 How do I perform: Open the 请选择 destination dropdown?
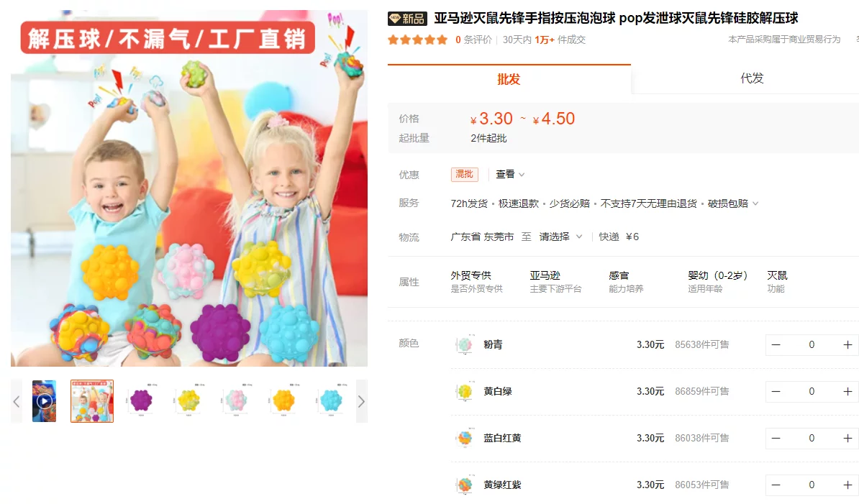coord(560,237)
